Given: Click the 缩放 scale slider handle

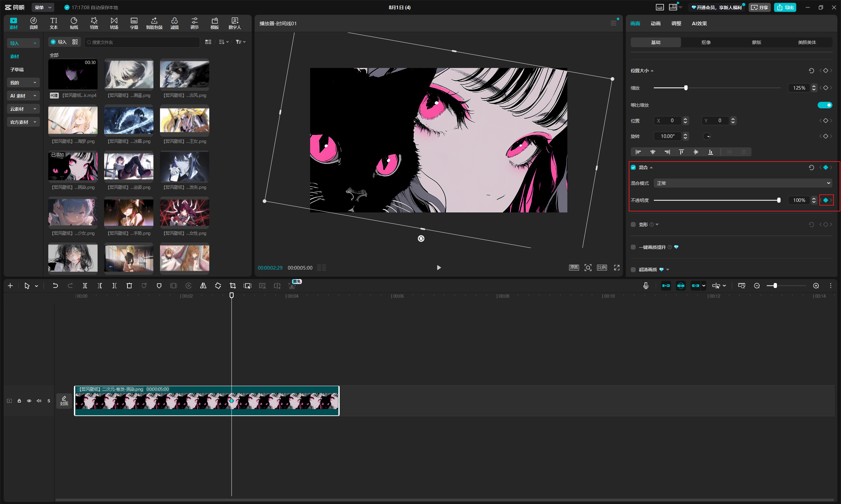Looking at the screenshot, I should pos(686,88).
